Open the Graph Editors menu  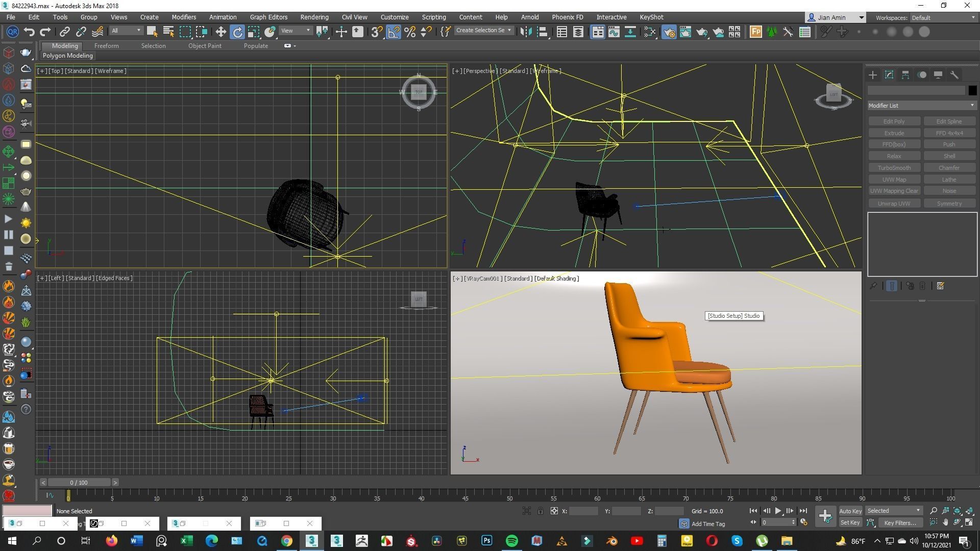[x=268, y=17]
